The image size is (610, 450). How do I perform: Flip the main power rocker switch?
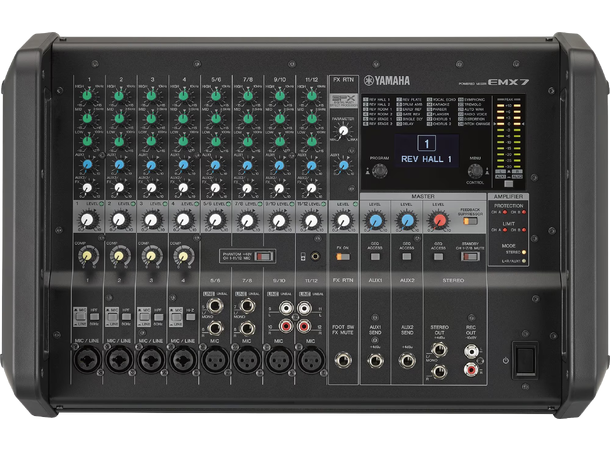coord(525,359)
